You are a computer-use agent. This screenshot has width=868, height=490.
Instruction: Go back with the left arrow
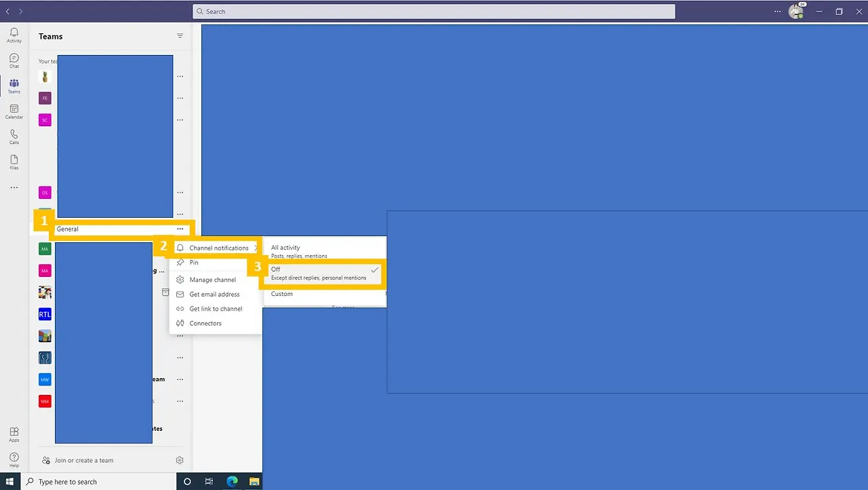[x=7, y=12]
